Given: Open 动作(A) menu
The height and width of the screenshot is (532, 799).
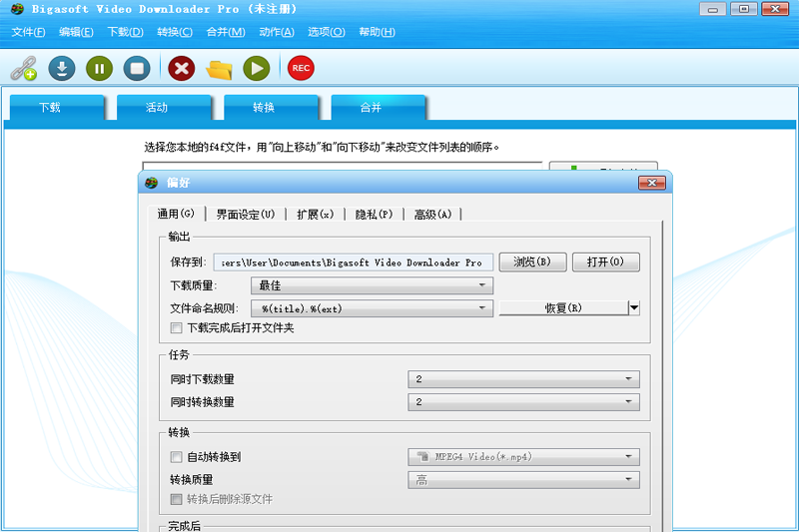Looking at the screenshot, I should coord(277,32).
